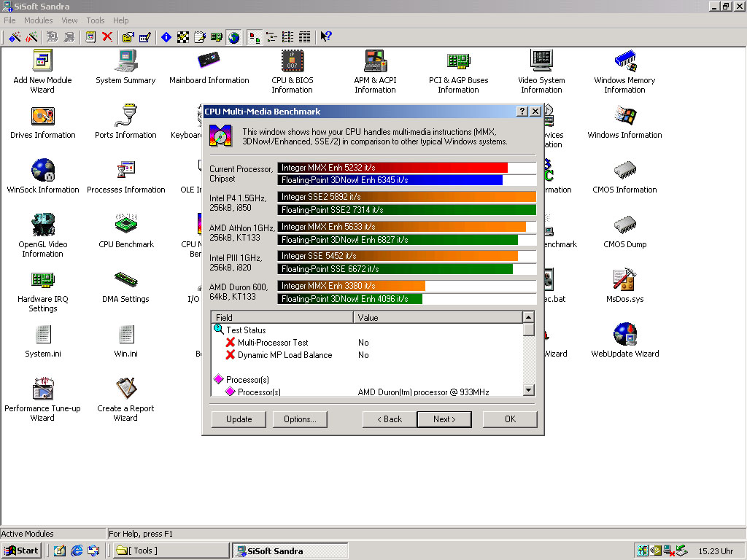
Task: Launch the Performance Tune-up Wizard
Action: click(x=42, y=390)
